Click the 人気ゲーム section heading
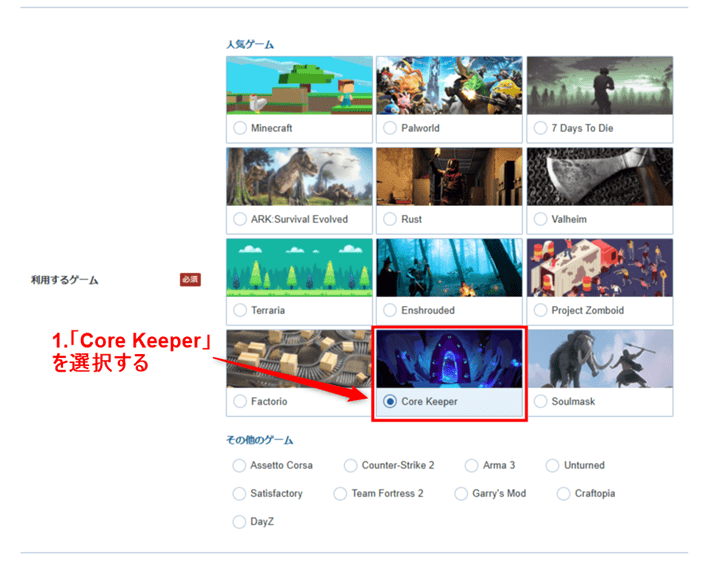This screenshot has height=563, width=710. point(250,44)
